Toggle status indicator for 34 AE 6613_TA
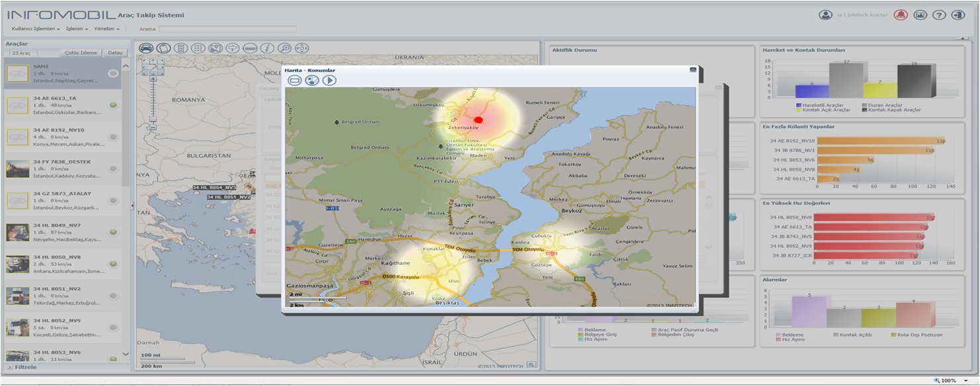The height and width of the screenshot is (386, 980). (113, 105)
